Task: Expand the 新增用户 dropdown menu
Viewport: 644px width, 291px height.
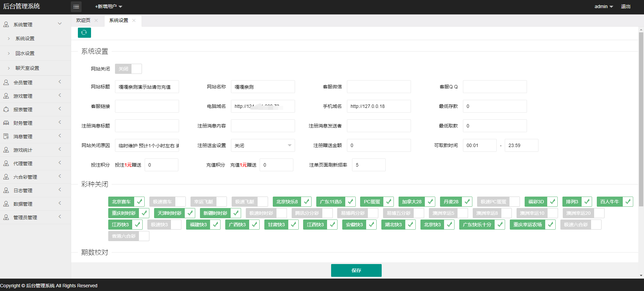Action: click(x=109, y=7)
